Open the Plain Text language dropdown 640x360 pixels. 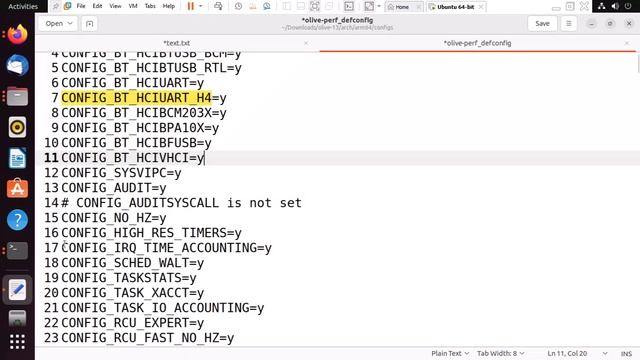[x=450, y=353]
